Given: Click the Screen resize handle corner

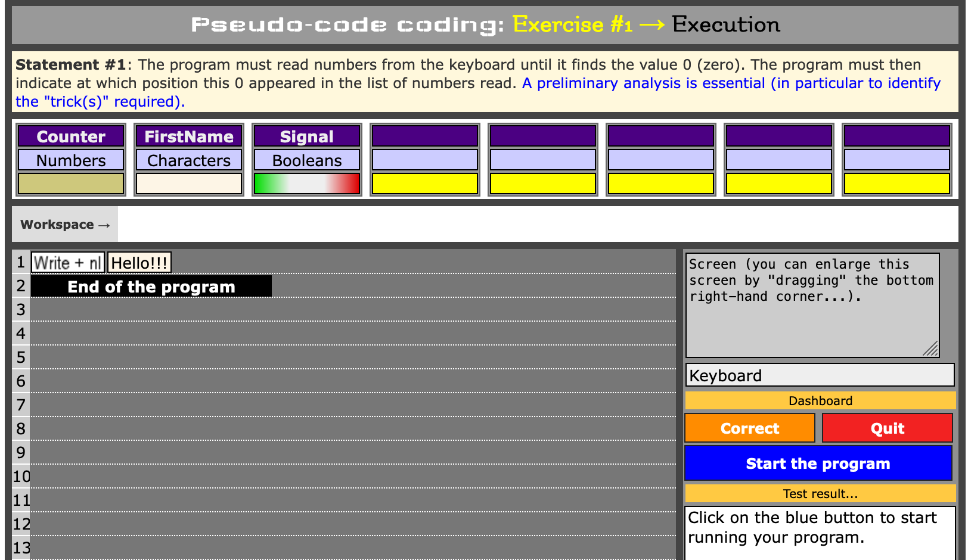Looking at the screenshot, I should click(x=931, y=350).
